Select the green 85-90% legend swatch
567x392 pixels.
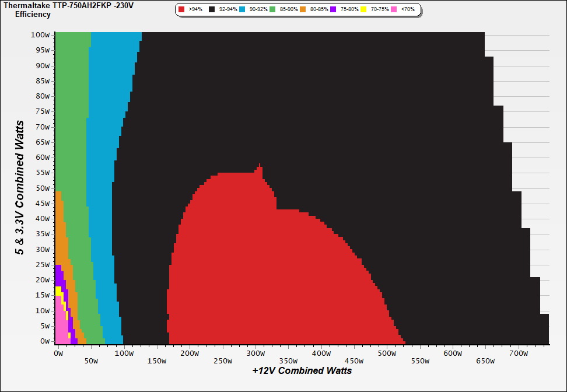point(272,10)
